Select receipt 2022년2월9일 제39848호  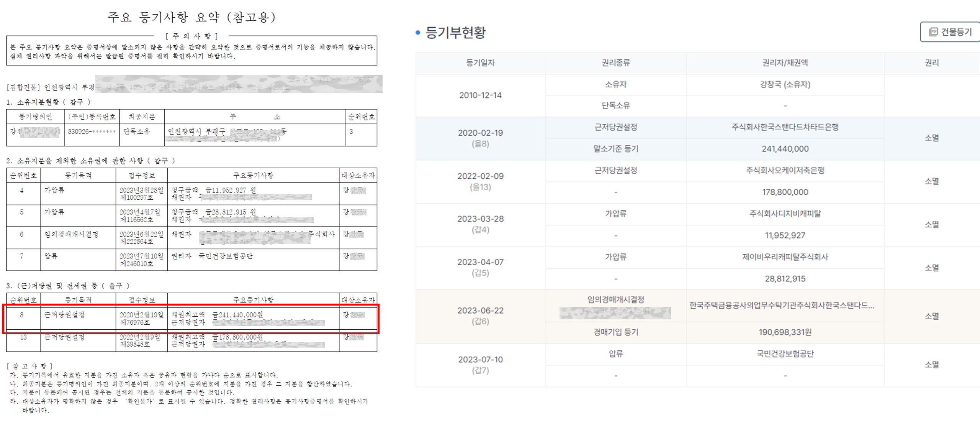tap(140, 340)
